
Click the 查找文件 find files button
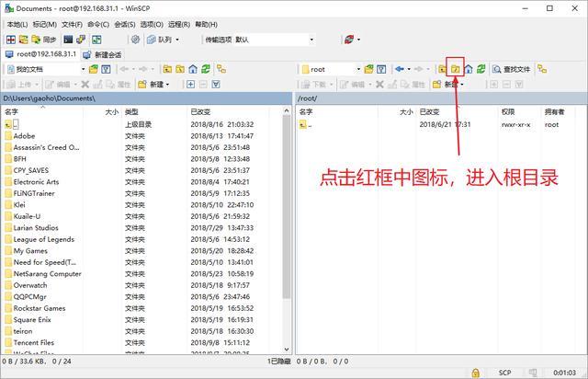(x=512, y=69)
